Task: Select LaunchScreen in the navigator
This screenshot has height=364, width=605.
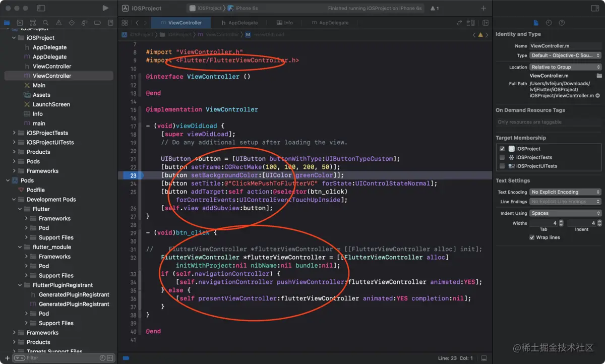Action: click(51, 104)
